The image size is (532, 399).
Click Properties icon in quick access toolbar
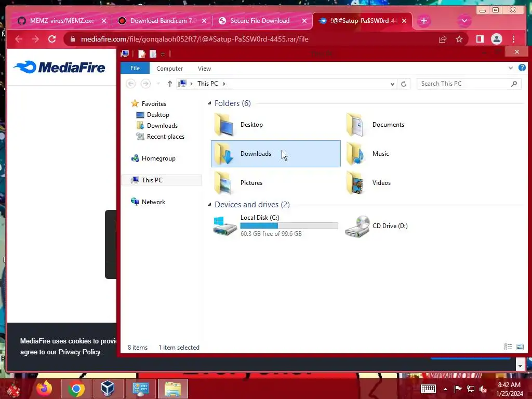click(x=141, y=54)
